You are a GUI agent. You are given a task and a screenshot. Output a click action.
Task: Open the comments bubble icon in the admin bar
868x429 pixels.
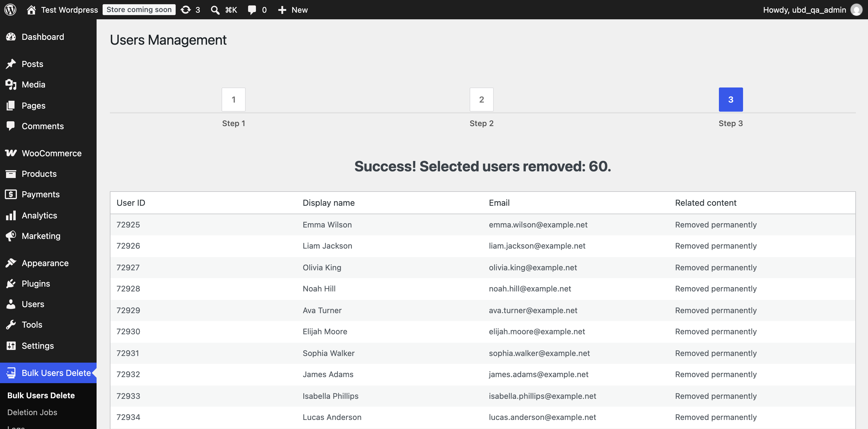(x=252, y=10)
